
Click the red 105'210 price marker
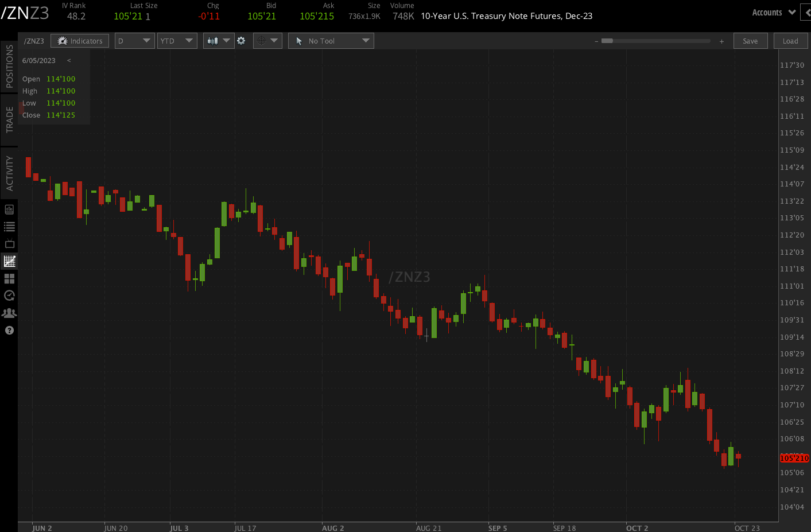794,458
